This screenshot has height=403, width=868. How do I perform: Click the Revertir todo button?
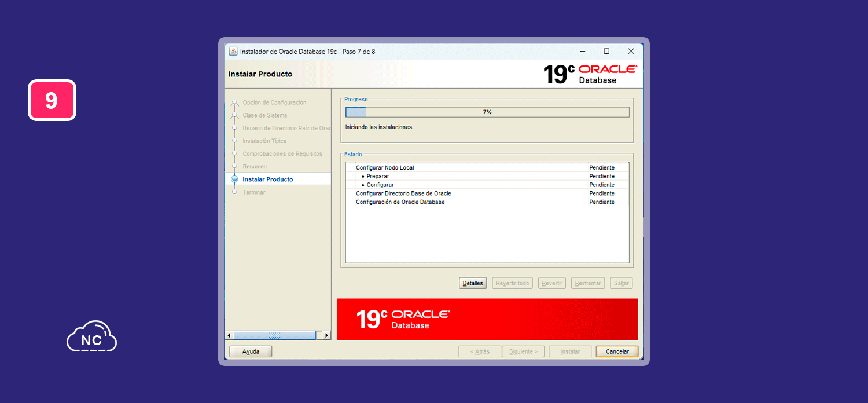513,283
